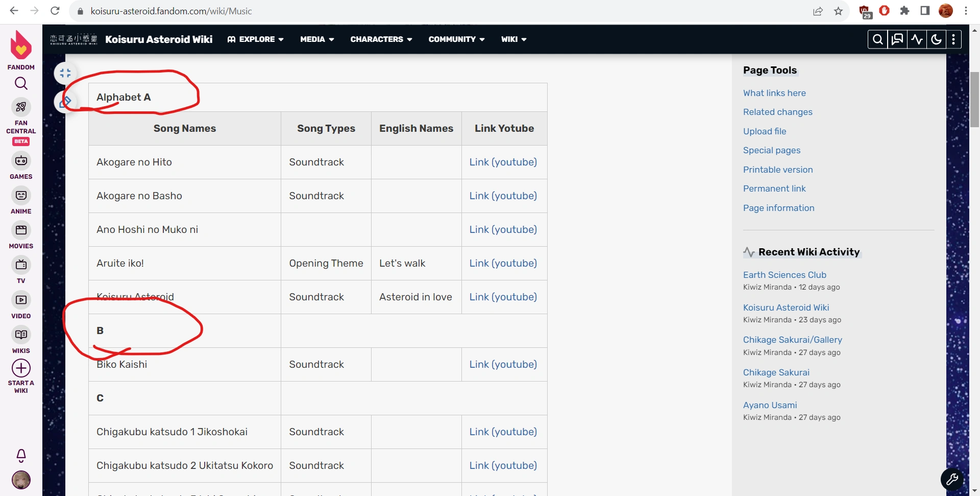
Task: Click the Fandom heart-flame logo
Action: point(21,46)
